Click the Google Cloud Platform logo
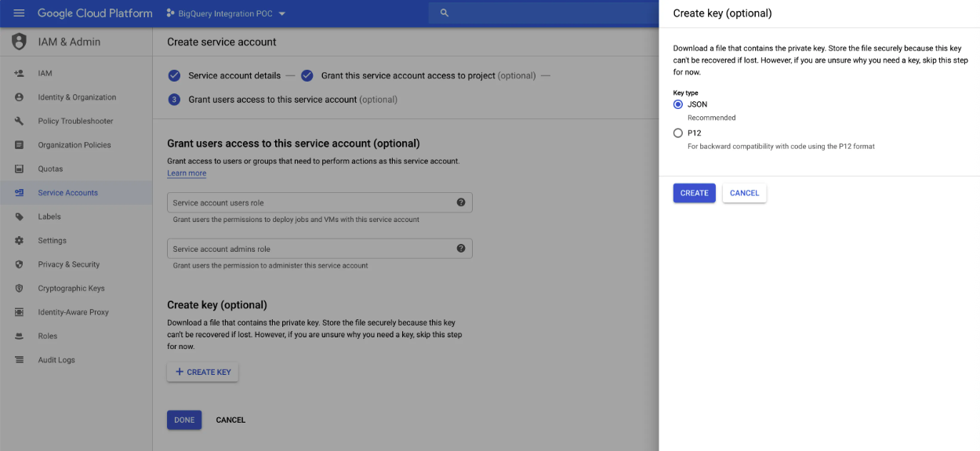The image size is (980, 451). pos(95,13)
